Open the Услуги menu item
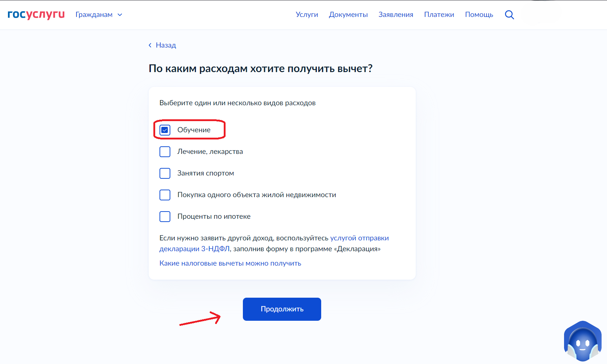607x364 pixels. click(307, 15)
